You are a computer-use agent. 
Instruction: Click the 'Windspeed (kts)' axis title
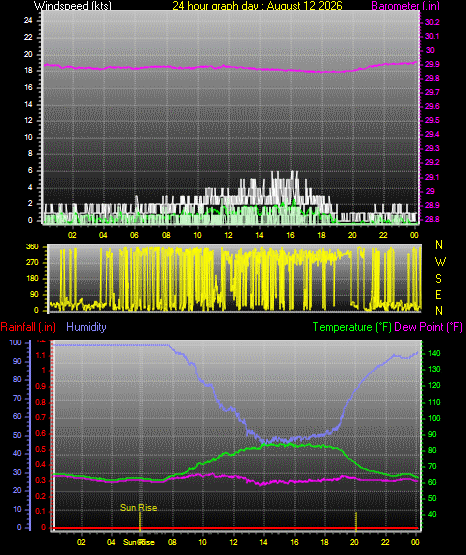click(73, 5)
